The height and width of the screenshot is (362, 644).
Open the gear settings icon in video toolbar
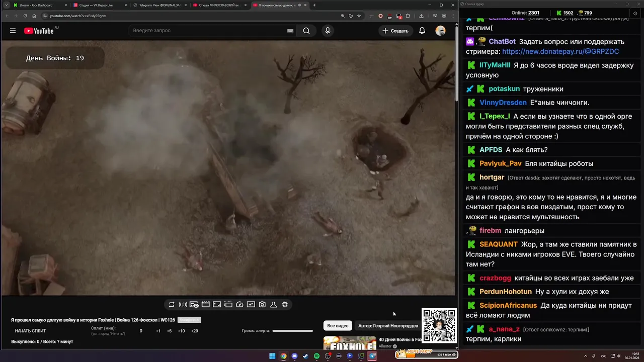coord(285,305)
